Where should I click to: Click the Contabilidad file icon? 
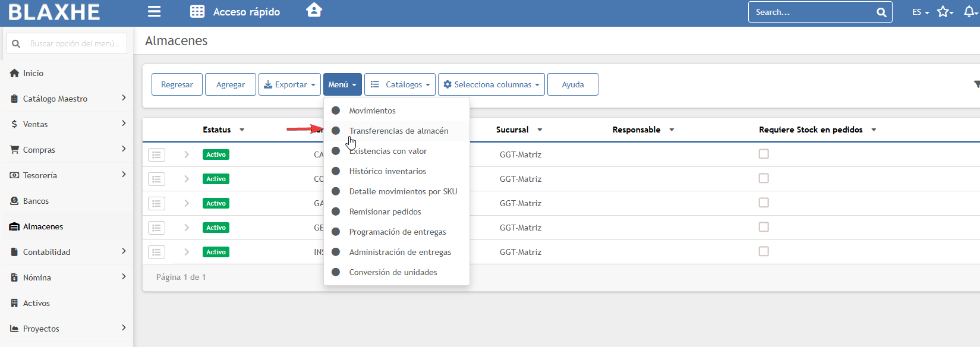pyautogui.click(x=14, y=252)
